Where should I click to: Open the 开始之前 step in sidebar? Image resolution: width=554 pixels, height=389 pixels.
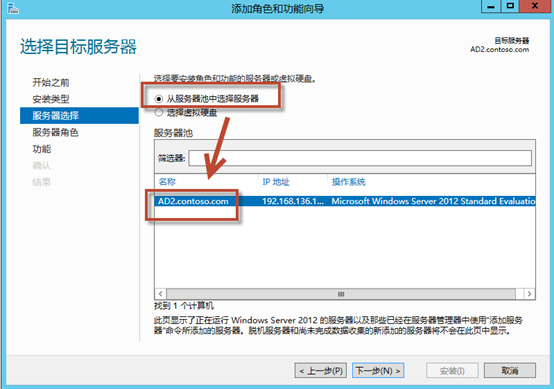click(x=51, y=82)
